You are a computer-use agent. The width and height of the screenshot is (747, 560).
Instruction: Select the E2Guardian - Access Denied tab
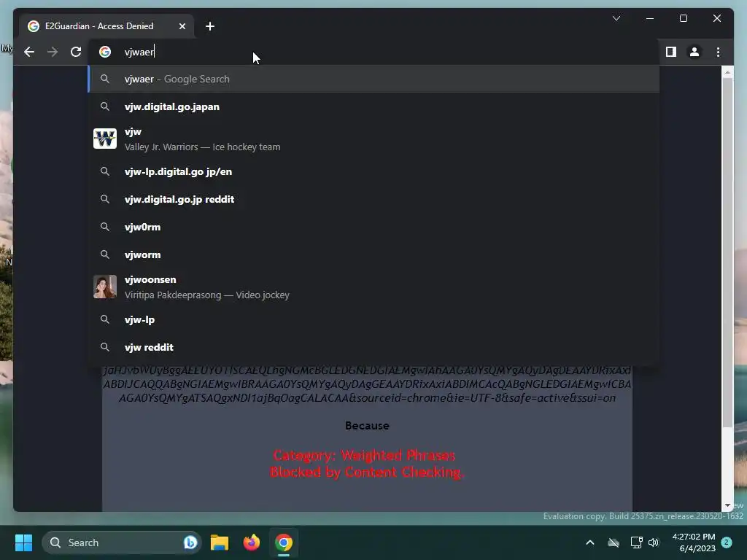pyautogui.click(x=107, y=26)
